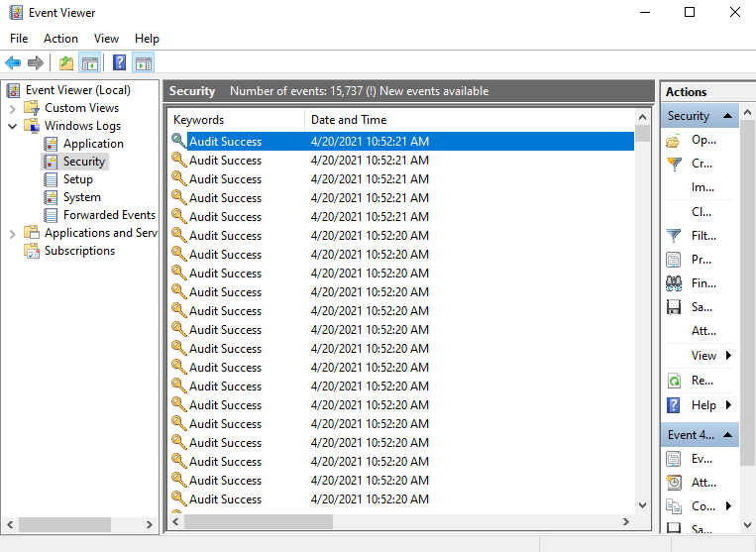Click the Forward arrow toolbar icon
The height and width of the screenshot is (552, 756).
pos(36,62)
